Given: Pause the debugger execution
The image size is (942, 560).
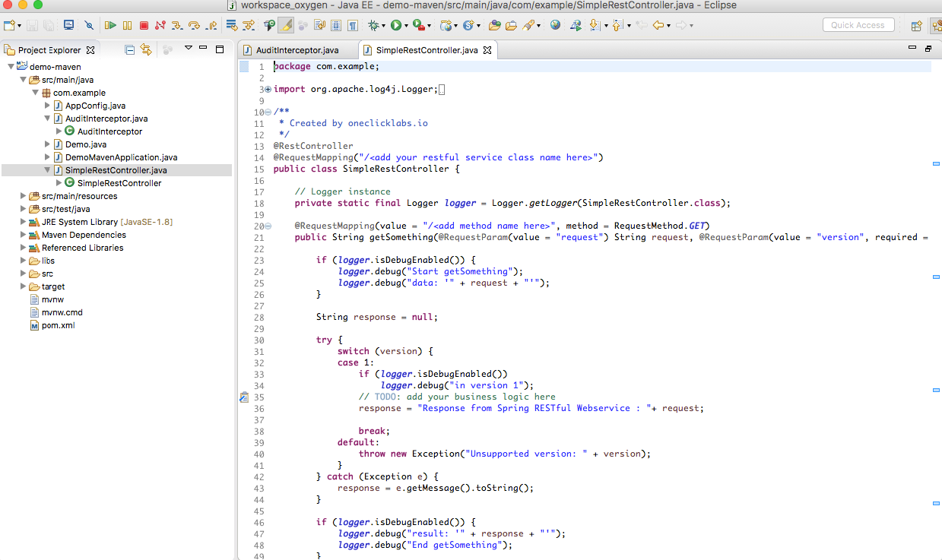Looking at the screenshot, I should click(x=126, y=24).
